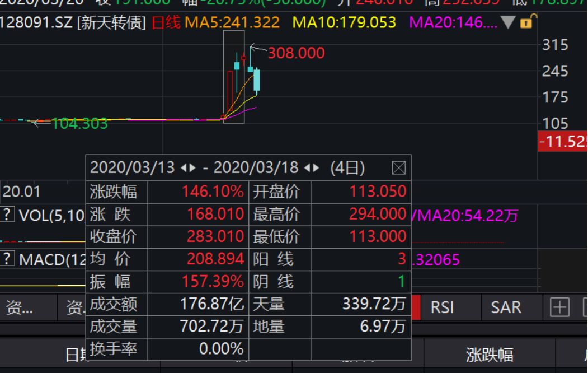Step the start date 2020/03/13 forward

192,167
